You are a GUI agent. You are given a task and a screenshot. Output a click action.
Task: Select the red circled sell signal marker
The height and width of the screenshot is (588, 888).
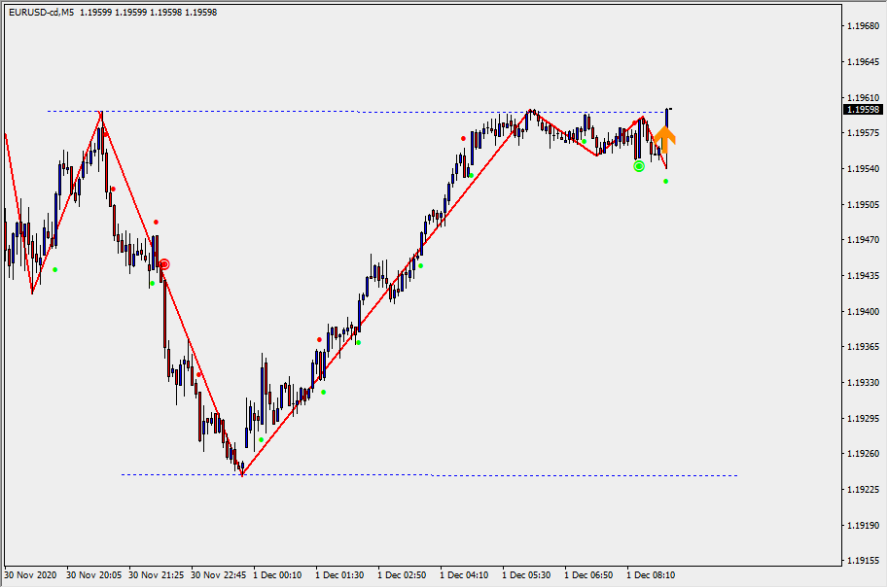(x=164, y=264)
